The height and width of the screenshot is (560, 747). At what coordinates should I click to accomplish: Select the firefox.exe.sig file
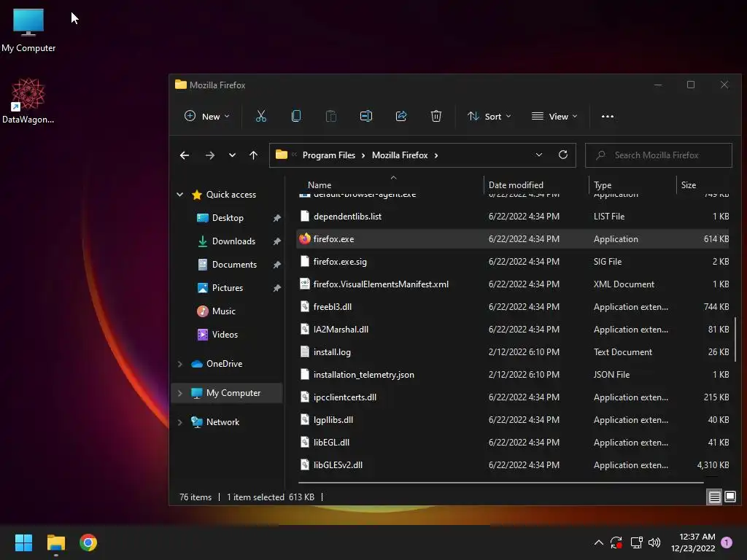[513, 262]
